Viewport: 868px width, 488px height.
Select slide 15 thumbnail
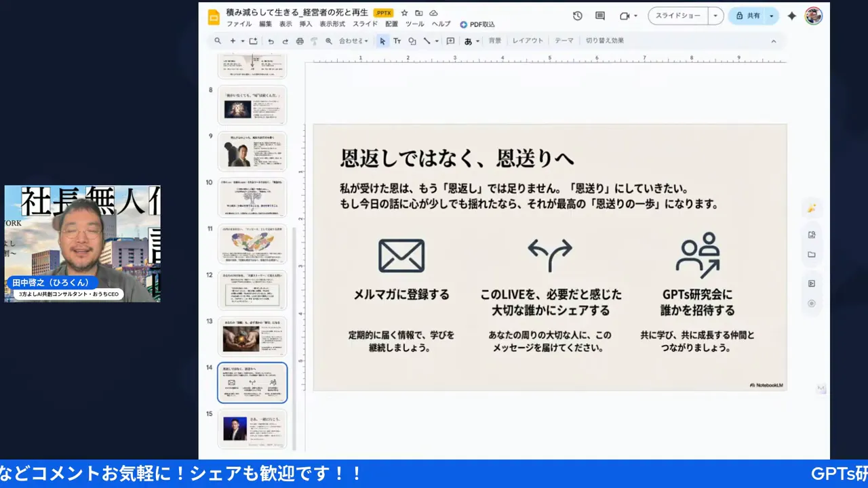[x=252, y=428]
